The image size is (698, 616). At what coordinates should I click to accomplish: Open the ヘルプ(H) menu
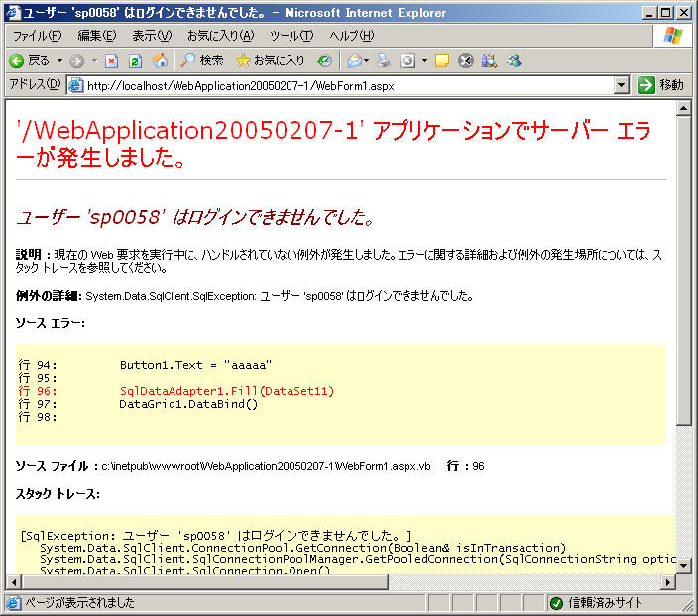(351, 36)
